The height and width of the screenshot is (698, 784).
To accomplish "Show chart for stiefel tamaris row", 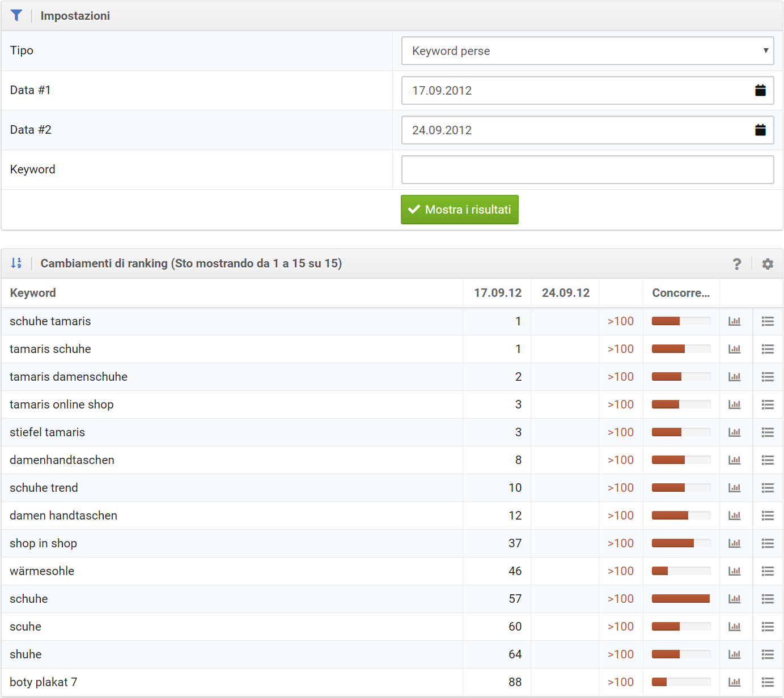I will [x=735, y=432].
